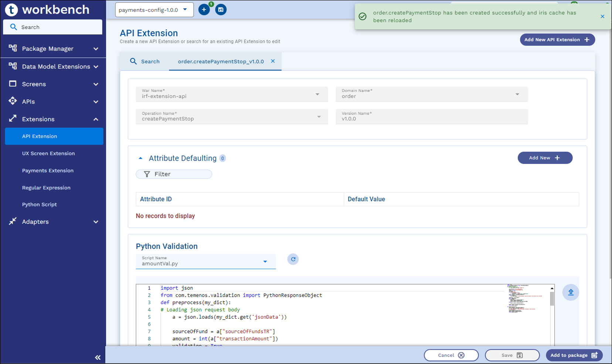
Task: Click the Filter field in Attribute Defaulting
Action: [174, 174]
